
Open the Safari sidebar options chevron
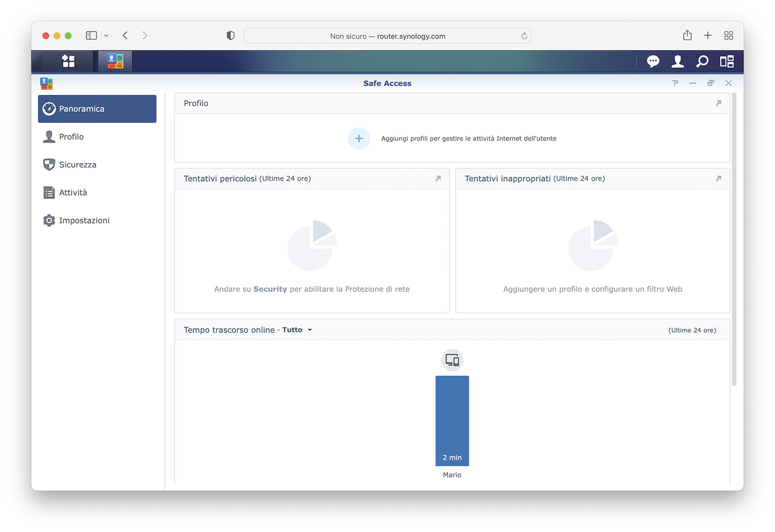point(106,35)
